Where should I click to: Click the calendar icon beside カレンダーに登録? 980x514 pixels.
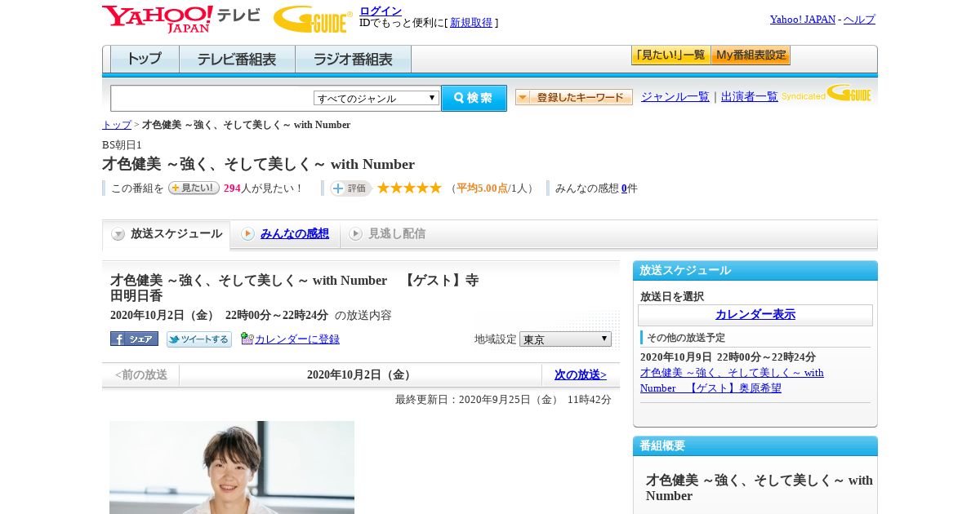(247, 339)
